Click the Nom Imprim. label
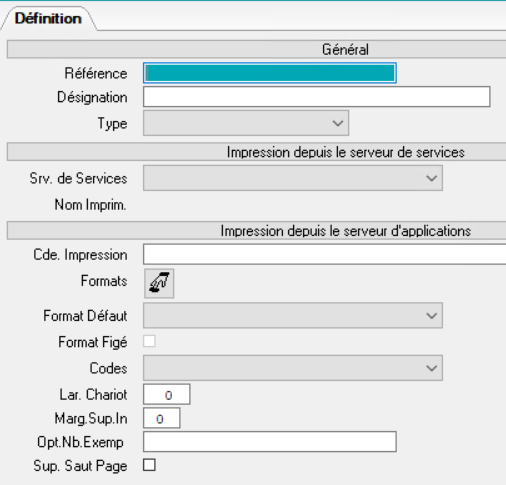Image resolution: width=506 pixels, height=485 pixels. pyautogui.click(x=90, y=205)
